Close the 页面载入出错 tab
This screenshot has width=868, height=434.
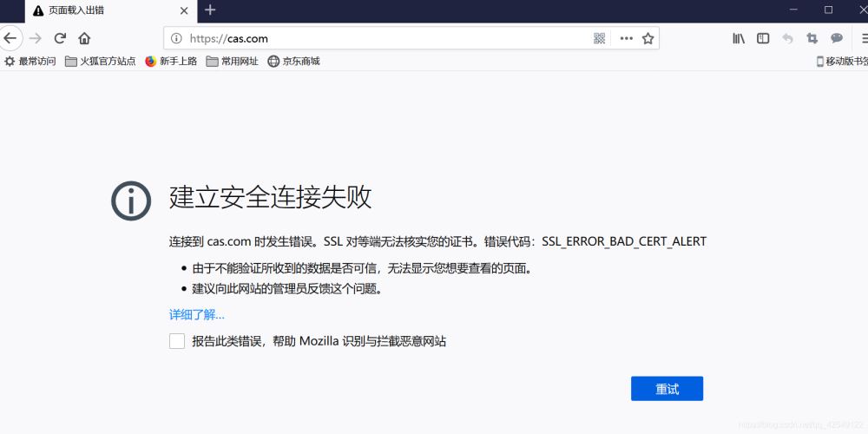tap(184, 10)
